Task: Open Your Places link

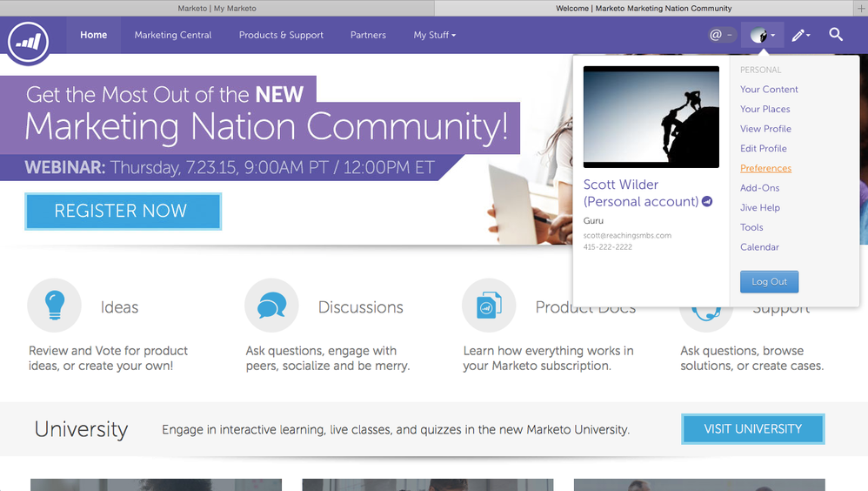Action: (765, 109)
